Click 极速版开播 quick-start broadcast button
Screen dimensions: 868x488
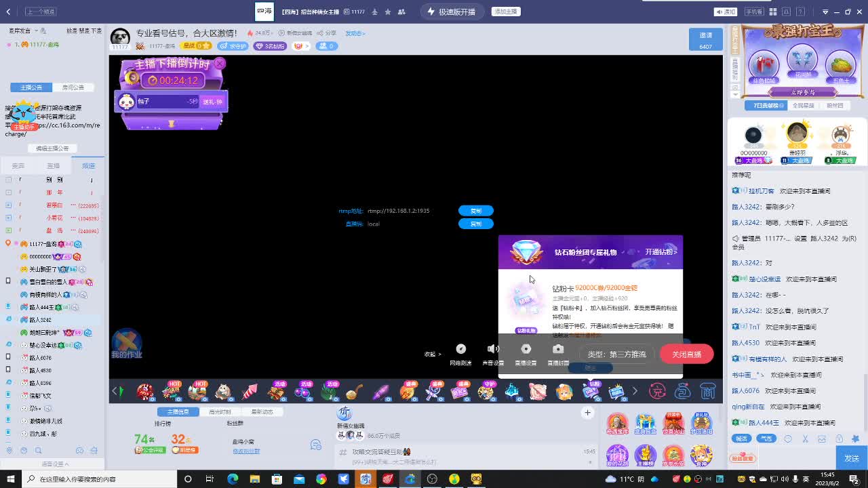pos(450,12)
